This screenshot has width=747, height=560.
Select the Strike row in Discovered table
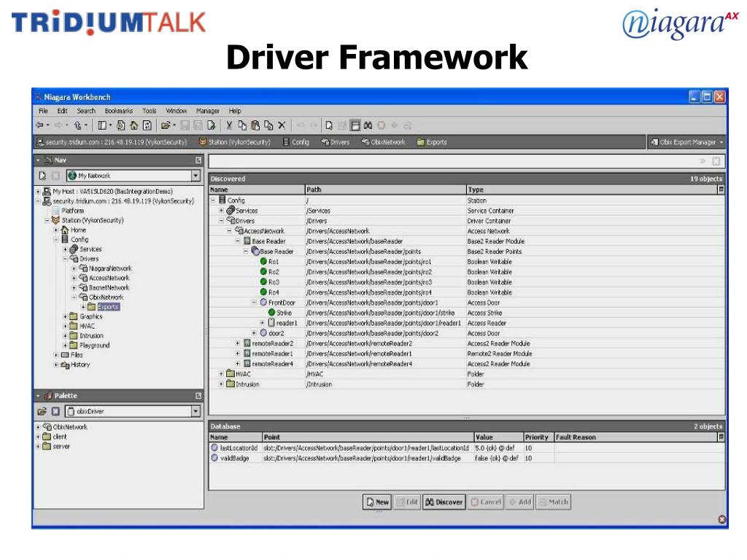point(466,313)
